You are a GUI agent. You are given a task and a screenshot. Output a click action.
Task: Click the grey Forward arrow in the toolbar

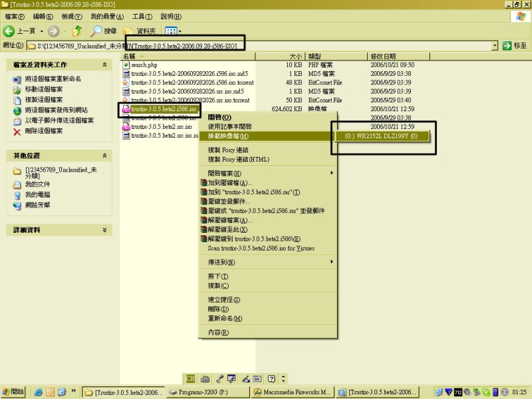click(x=53, y=31)
